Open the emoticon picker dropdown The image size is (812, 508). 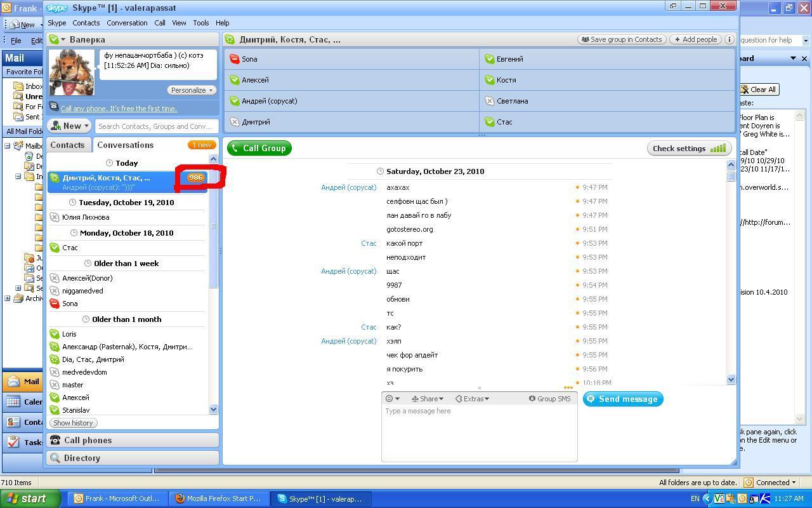(x=393, y=399)
